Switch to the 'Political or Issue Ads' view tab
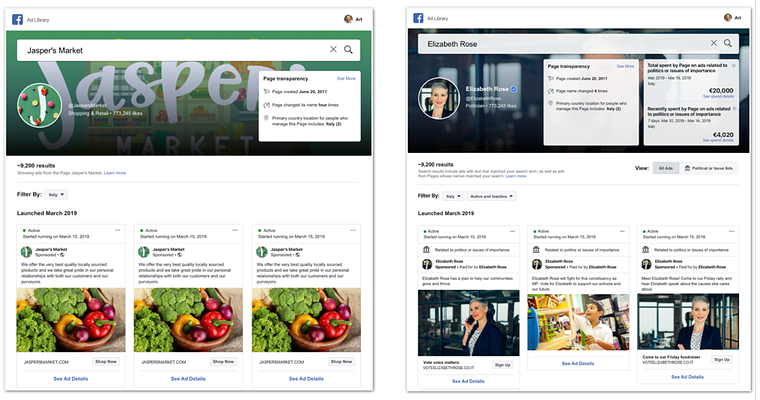Viewport: 760px width, 400px height. click(708, 168)
